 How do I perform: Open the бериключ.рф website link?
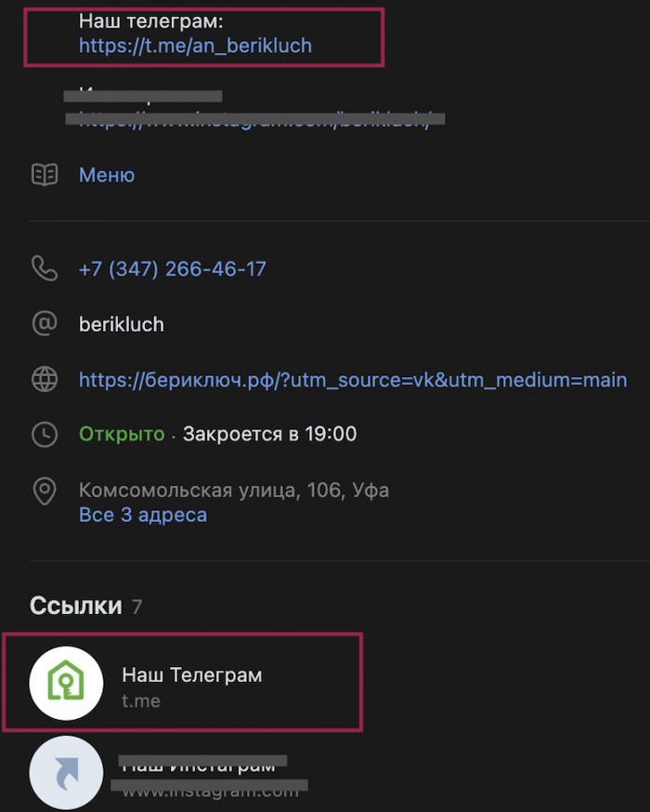point(353,379)
